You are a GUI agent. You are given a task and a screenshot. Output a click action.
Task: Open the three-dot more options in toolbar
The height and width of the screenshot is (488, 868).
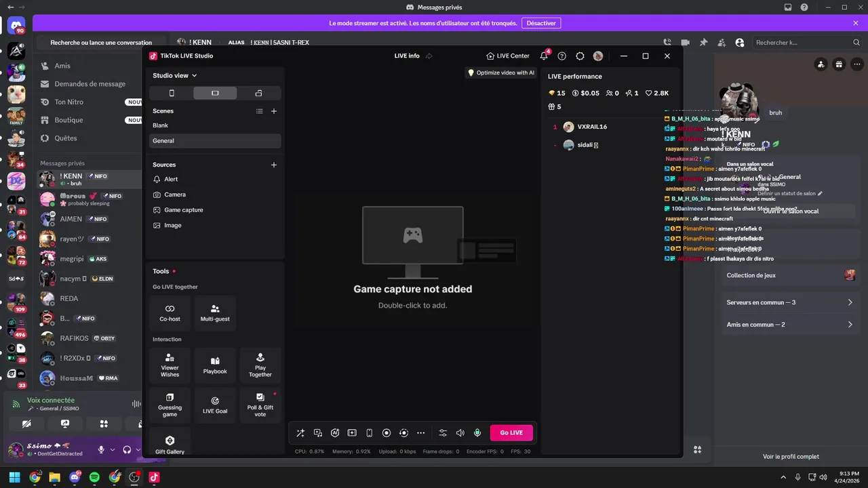[x=421, y=432]
